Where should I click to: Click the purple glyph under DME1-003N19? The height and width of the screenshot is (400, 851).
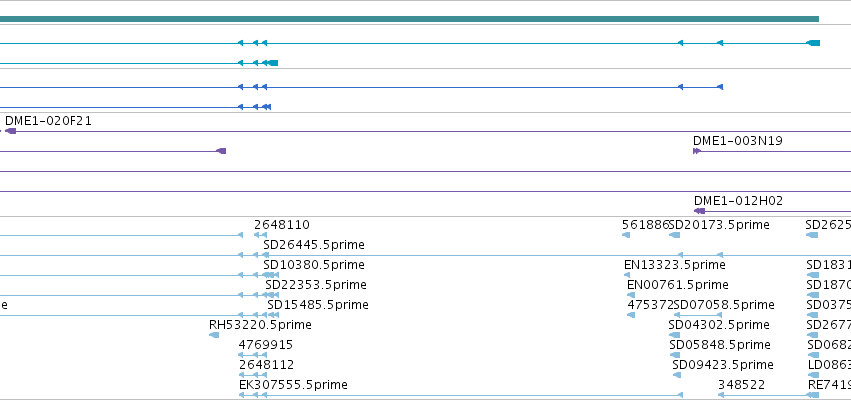tap(697, 151)
